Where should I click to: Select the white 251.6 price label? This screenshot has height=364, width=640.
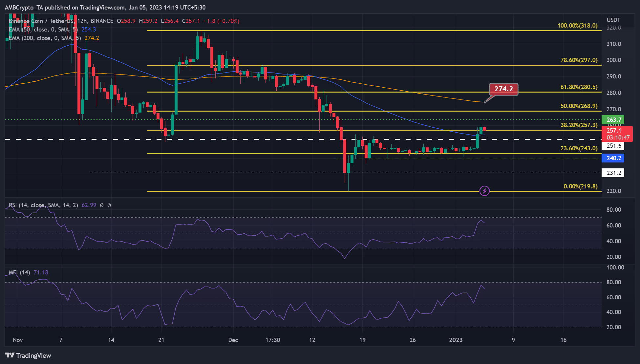pos(613,146)
